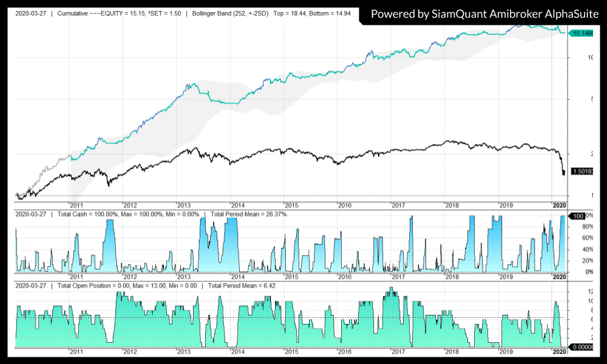Click the Top = 18.44, Bottom = 14.94 readout
The image size is (607, 364).
click(312, 13)
